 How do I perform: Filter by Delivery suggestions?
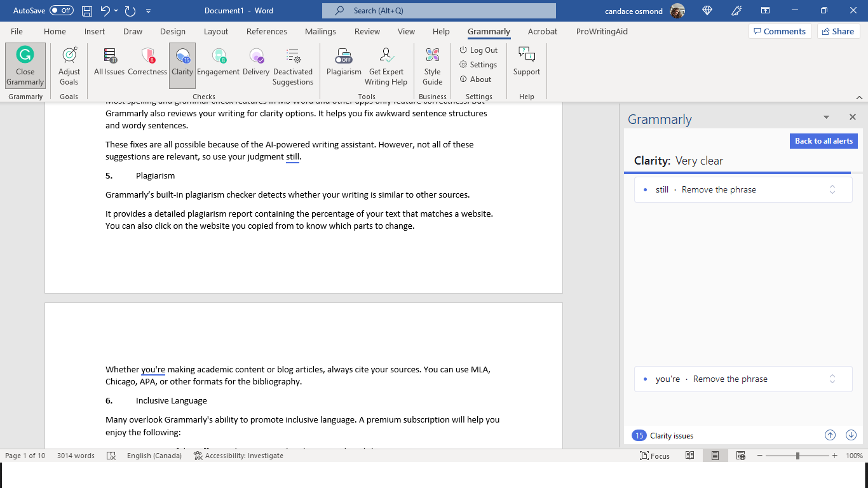pos(256,62)
